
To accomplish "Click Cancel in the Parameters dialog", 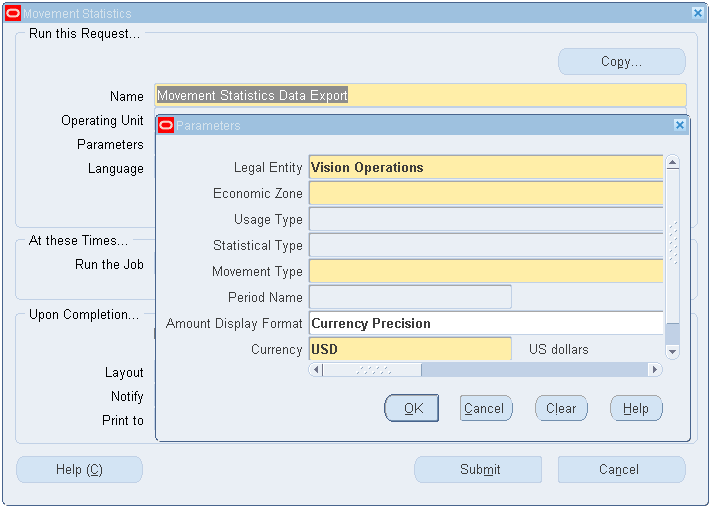I will point(486,408).
